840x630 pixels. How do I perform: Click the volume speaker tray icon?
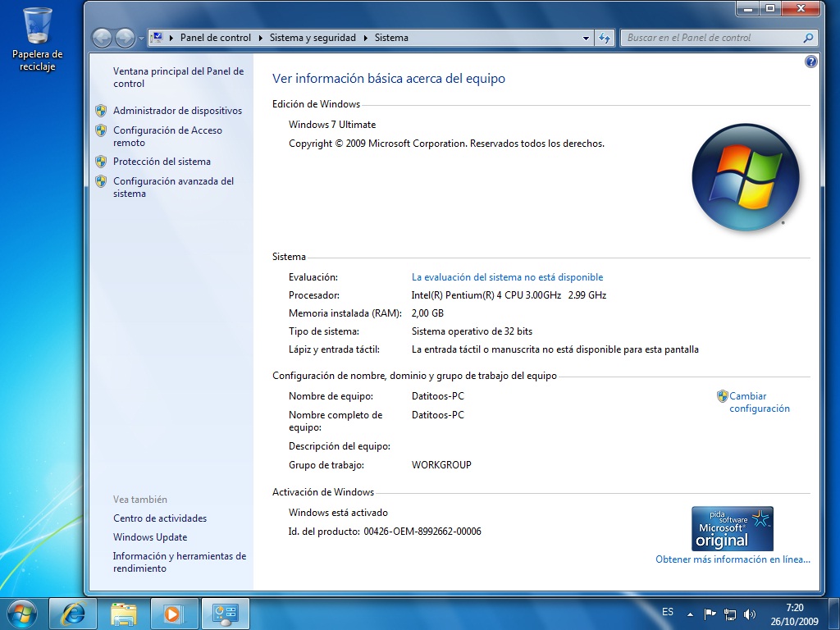(750, 614)
